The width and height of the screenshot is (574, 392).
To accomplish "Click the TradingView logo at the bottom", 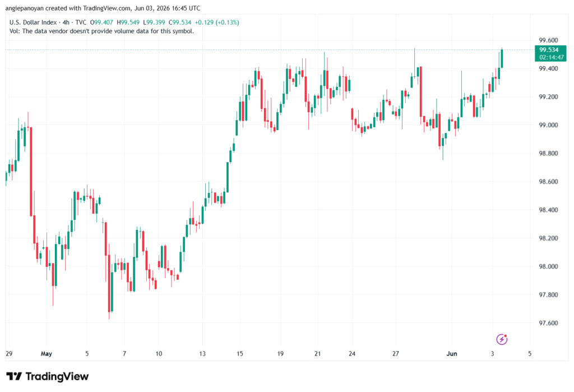I will click(48, 376).
